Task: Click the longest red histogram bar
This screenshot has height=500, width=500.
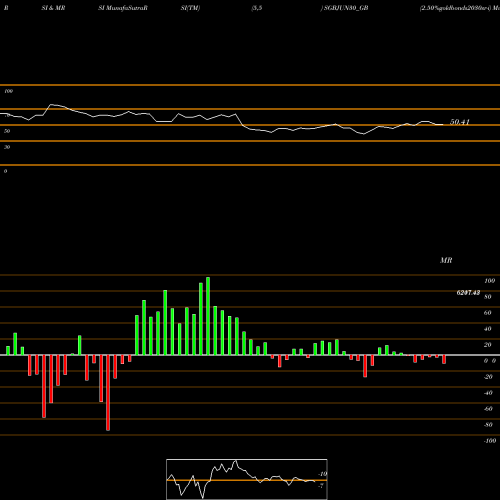Action: click(108, 393)
